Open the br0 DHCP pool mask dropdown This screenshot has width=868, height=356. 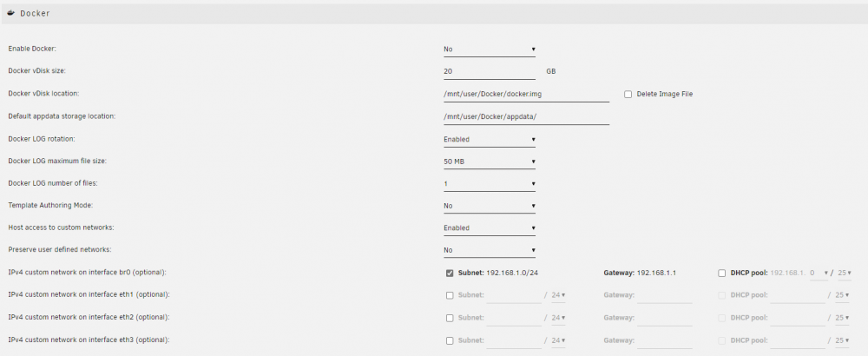[845, 273]
